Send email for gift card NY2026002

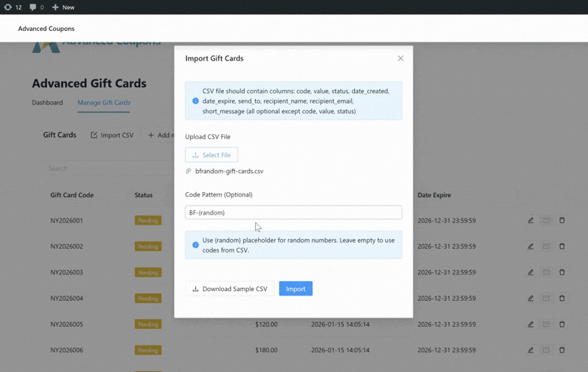[546, 246]
